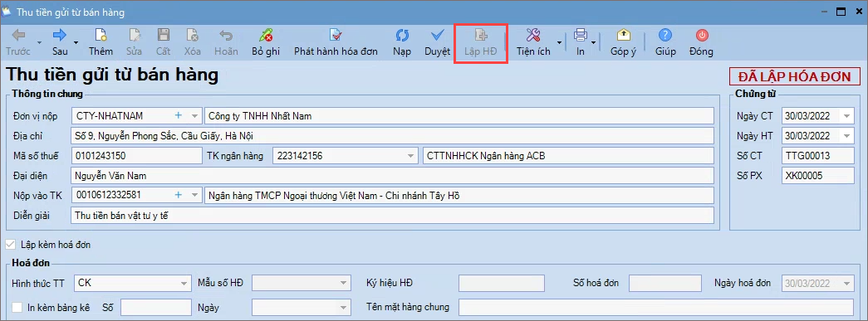Click the Địa chỉ address field
The height and width of the screenshot is (321, 868).
click(x=393, y=136)
